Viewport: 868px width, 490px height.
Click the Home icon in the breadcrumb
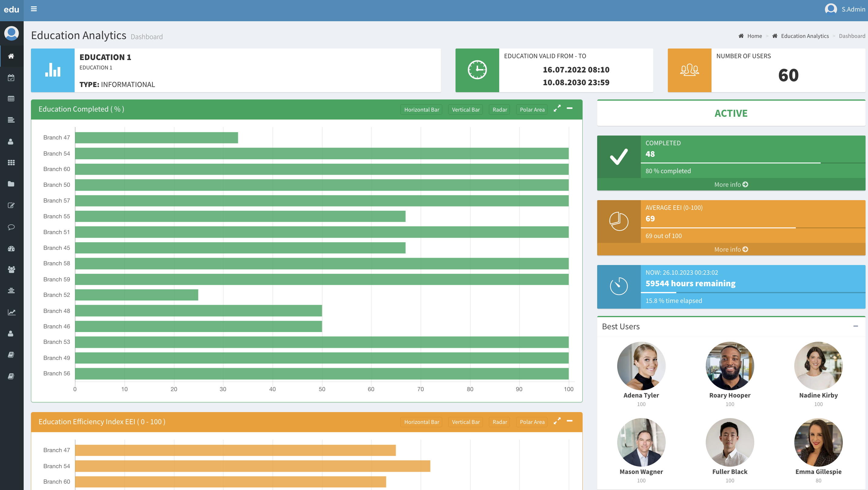click(741, 36)
